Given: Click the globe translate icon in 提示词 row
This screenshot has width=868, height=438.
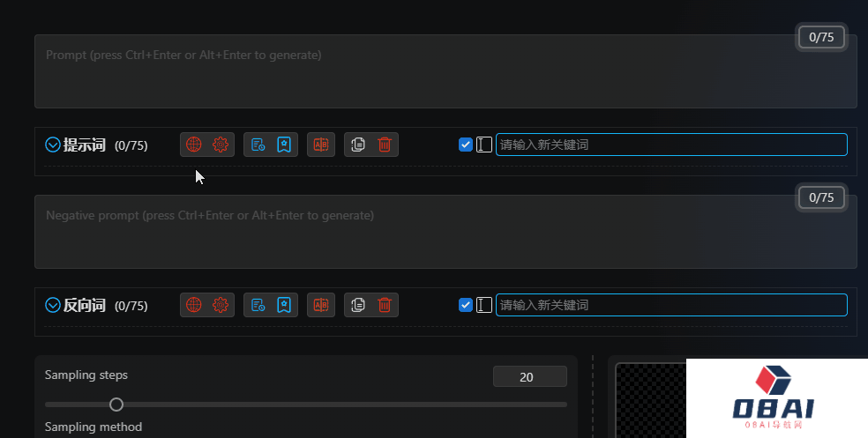Looking at the screenshot, I should point(194,145).
